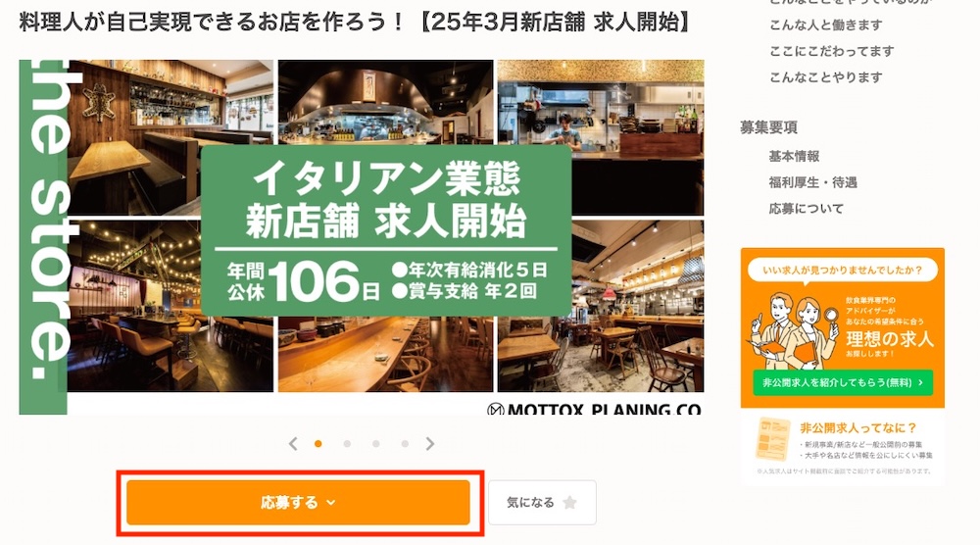Click the イタリアン業態 新店舗 main image
Screen dimensions: 980x545
362,237
